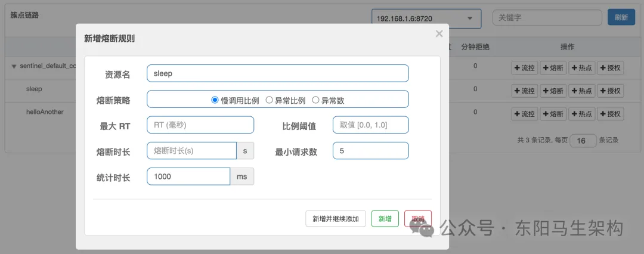This screenshot has height=254, width=644.
Task: Click 熔断 plus button in helloAnother row
Action: point(553,114)
